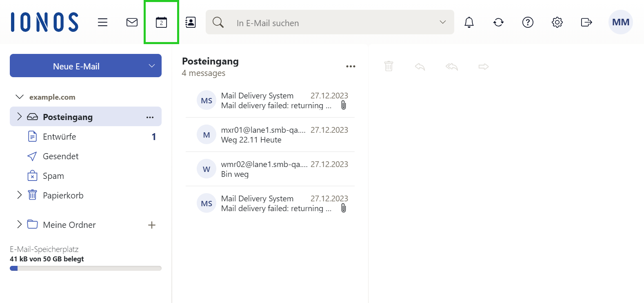Open the Meine Ordner folder label
Screen dimensions: 644x303
(69, 225)
